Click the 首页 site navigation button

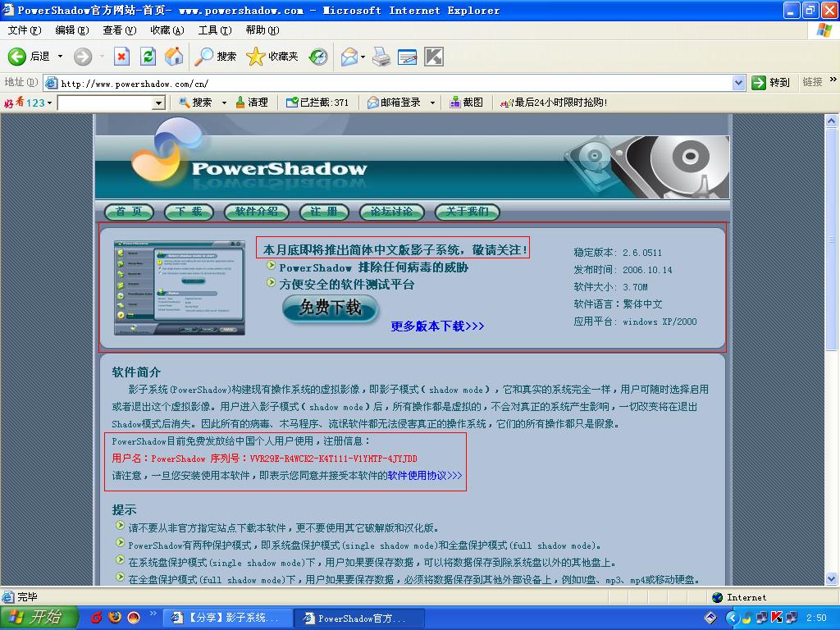coord(129,212)
